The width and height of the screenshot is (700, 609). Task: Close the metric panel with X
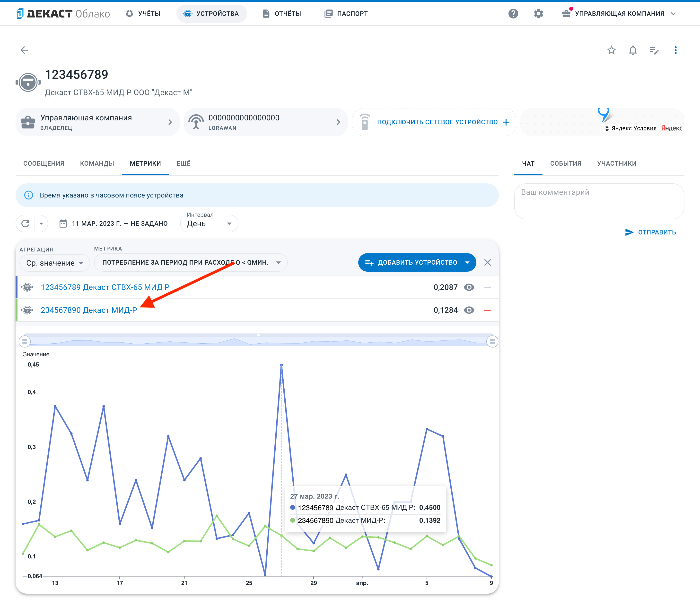(x=487, y=262)
